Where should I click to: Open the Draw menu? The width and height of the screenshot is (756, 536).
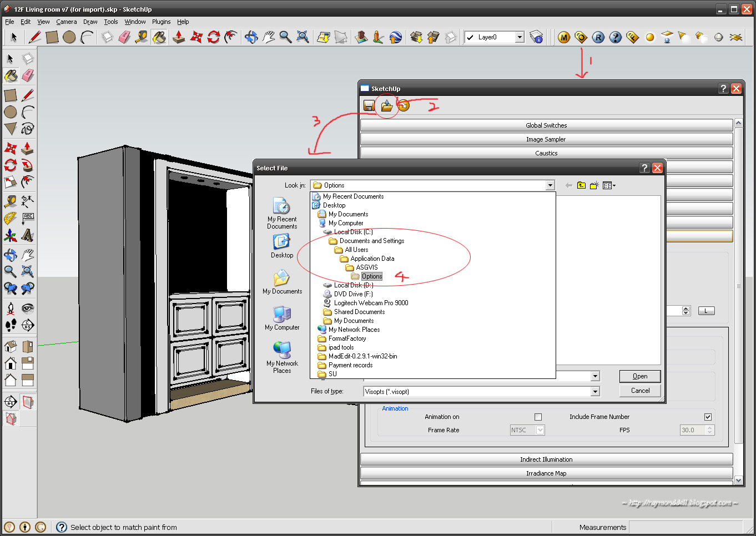point(90,22)
